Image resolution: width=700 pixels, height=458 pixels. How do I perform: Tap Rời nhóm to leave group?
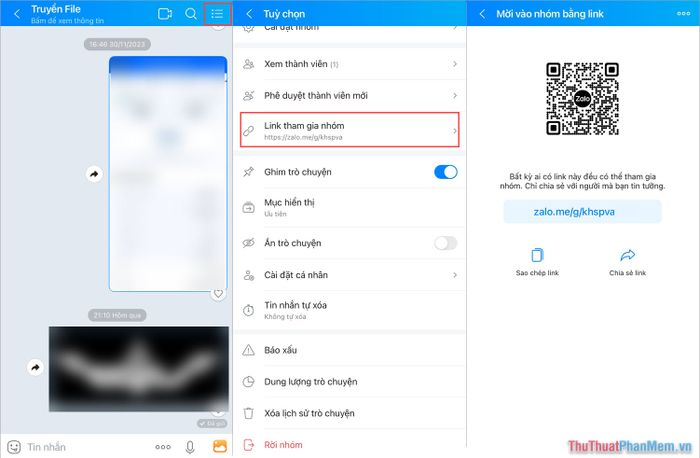point(350,445)
